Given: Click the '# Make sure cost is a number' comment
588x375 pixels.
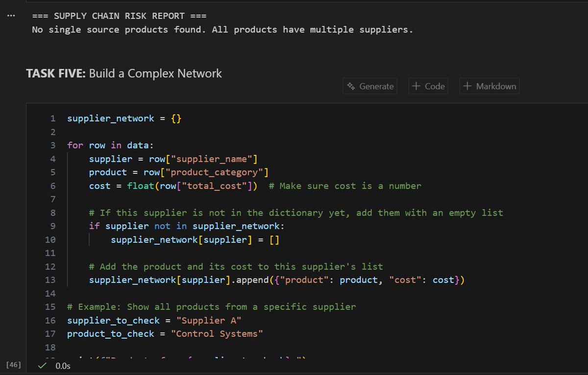Looking at the screenshot, I should click(x=345, y=186).
